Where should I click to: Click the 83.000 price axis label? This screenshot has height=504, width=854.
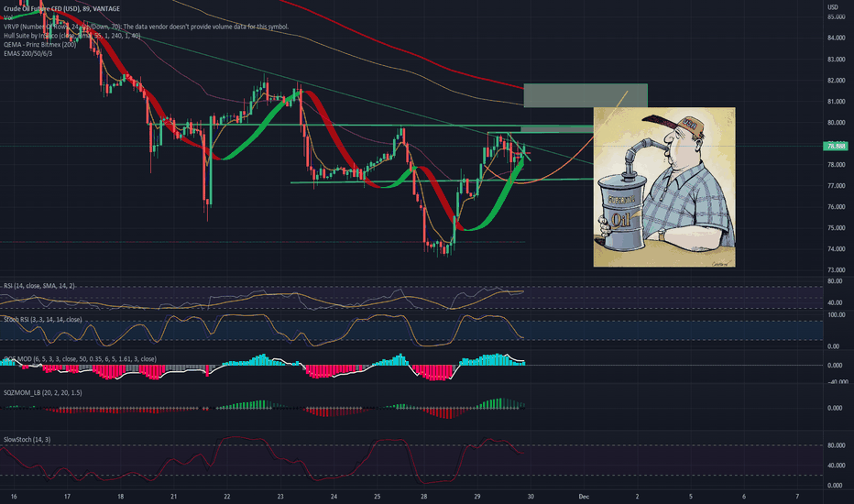(x=836, y=60)
